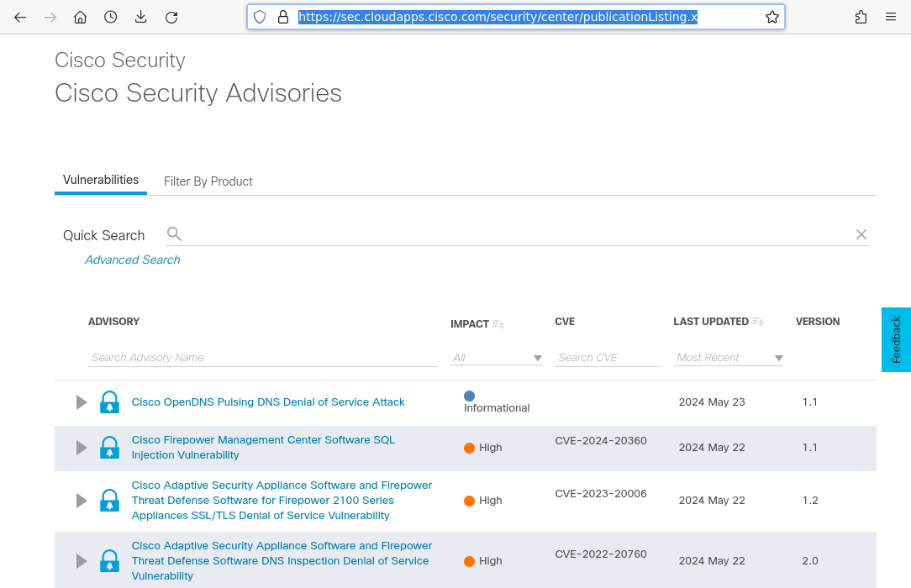Switch to the Filter By Product tab
This screenshot has height=588, width=911.
tap(208, 181)
